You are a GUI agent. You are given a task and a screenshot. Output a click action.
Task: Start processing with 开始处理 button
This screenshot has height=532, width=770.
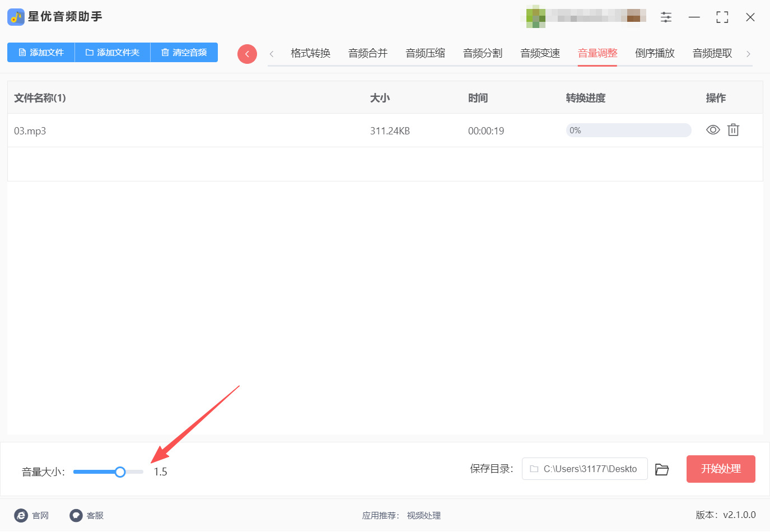pyautogui.click(x=721, y=469)
